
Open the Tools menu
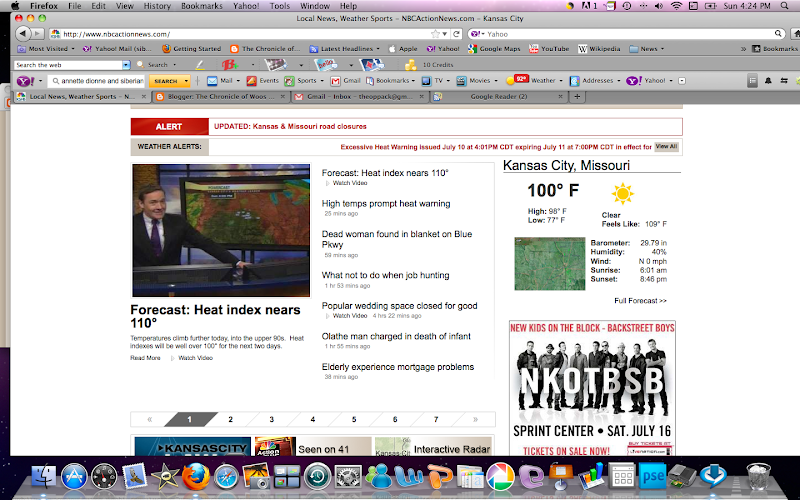coord(279,6)
